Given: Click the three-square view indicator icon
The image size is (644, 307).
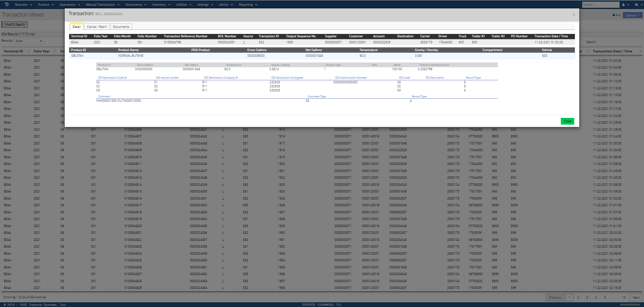Looking at the screenshot, I should click(x=616, y=15).
